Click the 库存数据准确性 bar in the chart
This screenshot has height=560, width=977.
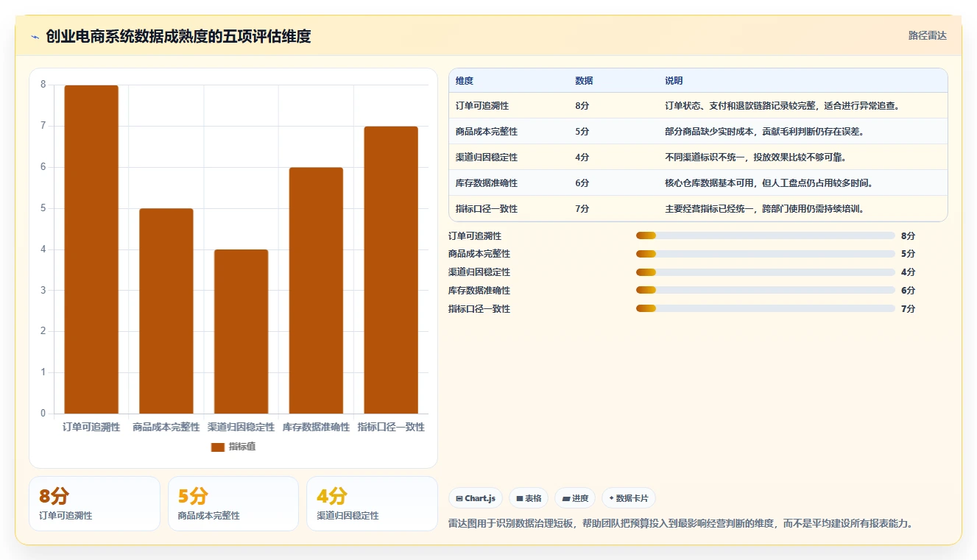[x=316, y=291]
